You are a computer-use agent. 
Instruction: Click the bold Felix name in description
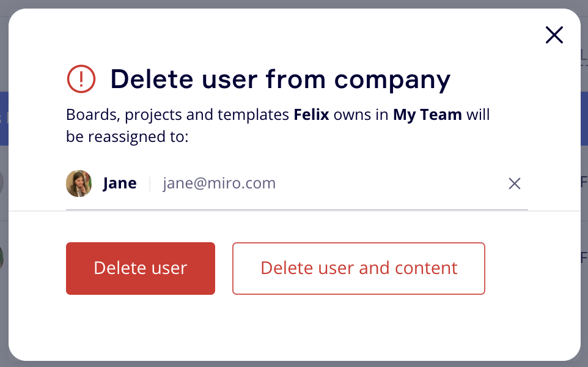coord(311,115)
